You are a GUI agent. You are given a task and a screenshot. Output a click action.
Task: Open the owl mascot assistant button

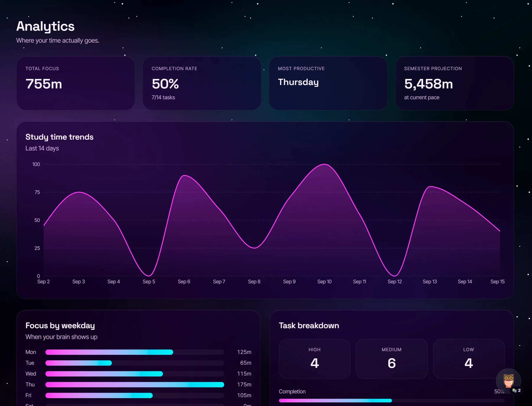point(508,381)
